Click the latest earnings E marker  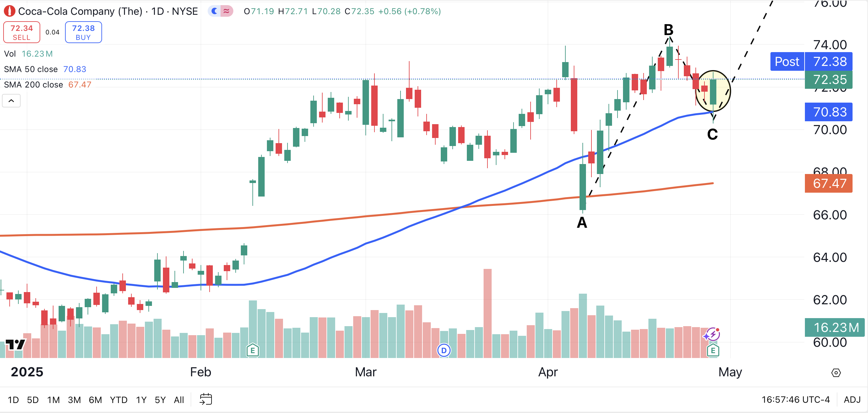click(713, 350)
